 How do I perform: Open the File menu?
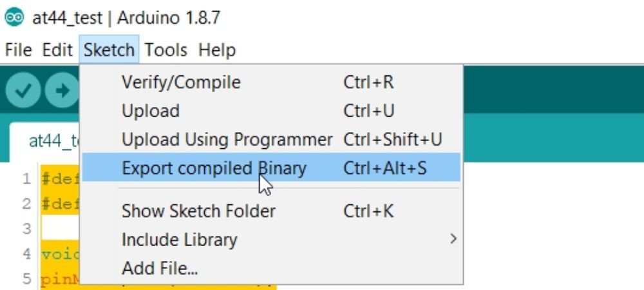point(19,50)
